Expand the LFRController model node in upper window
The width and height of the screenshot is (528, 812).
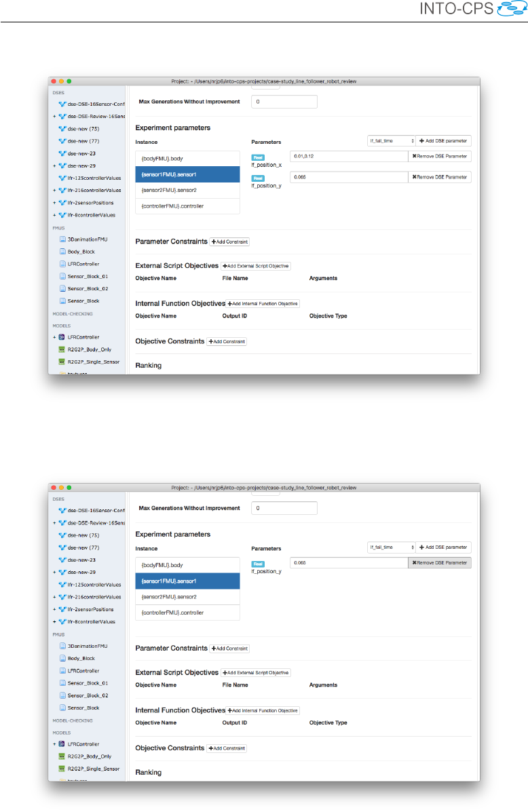point(54,337)
